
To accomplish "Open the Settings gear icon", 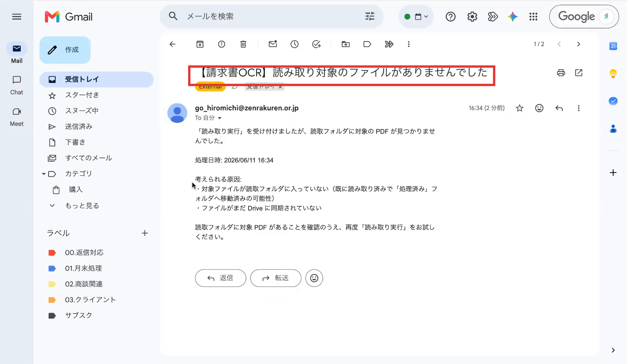I will 472,16.
